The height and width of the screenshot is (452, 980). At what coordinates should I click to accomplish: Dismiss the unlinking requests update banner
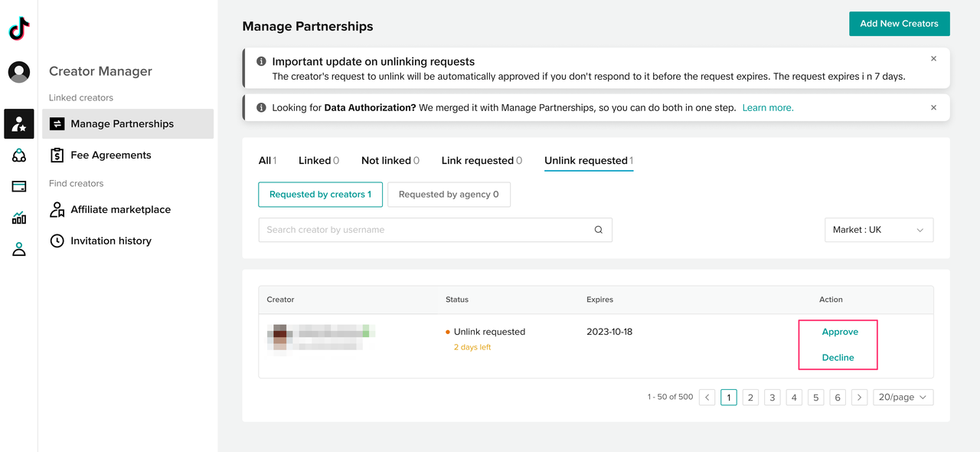click(933, 59)
